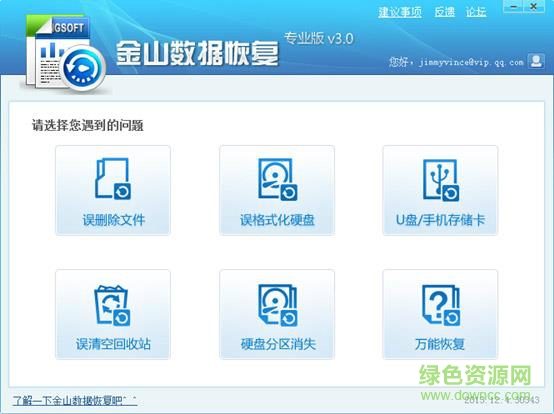Open the 反馈 feedback link
Viewport: 554px width, 414px height.
tap(444, 12)
